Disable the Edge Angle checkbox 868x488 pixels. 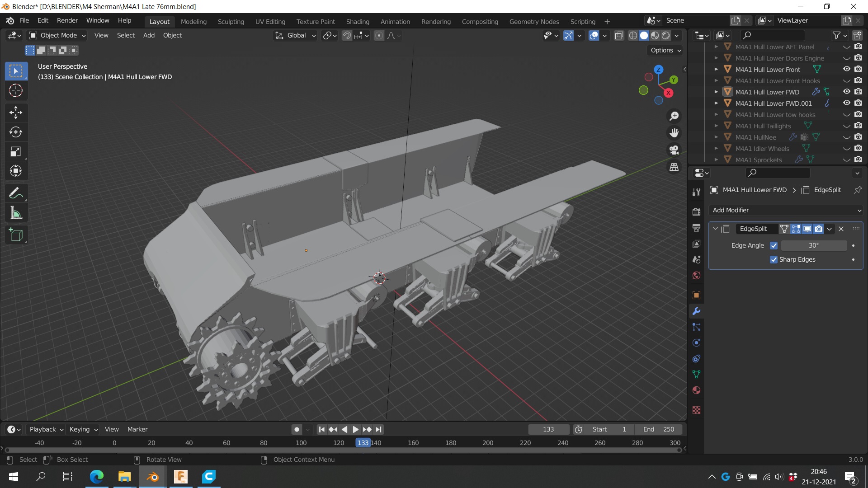(774, 245)
